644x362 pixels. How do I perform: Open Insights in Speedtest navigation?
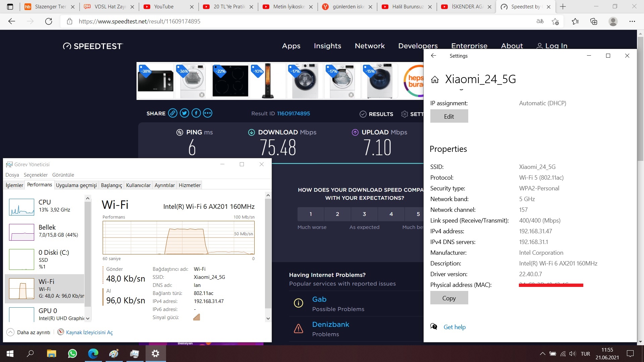tap(327, 46)
